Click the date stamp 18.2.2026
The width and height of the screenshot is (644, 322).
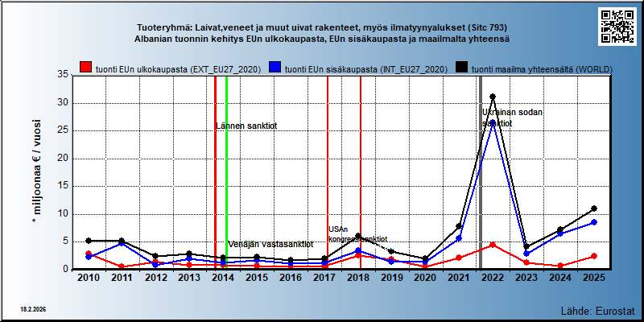(33, 309)
